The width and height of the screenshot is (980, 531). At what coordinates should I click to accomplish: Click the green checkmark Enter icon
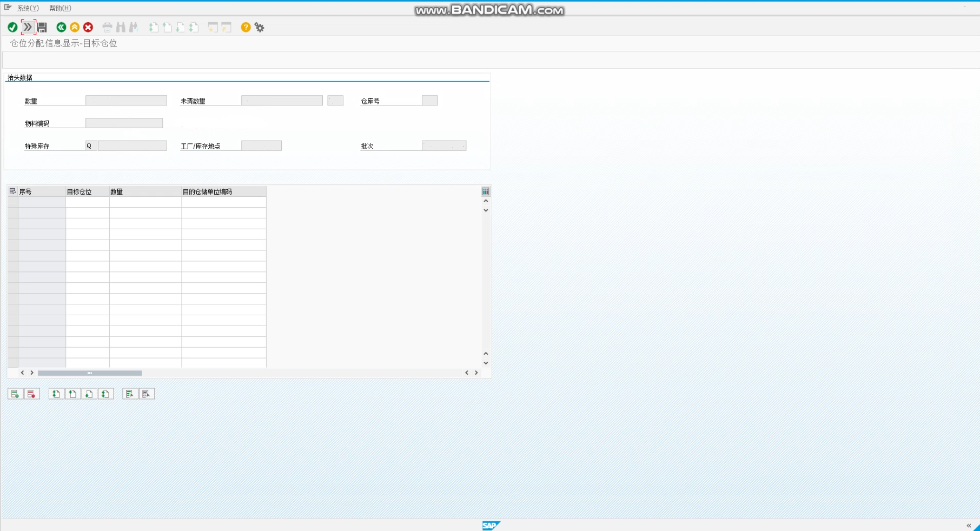tap(12, 28)
